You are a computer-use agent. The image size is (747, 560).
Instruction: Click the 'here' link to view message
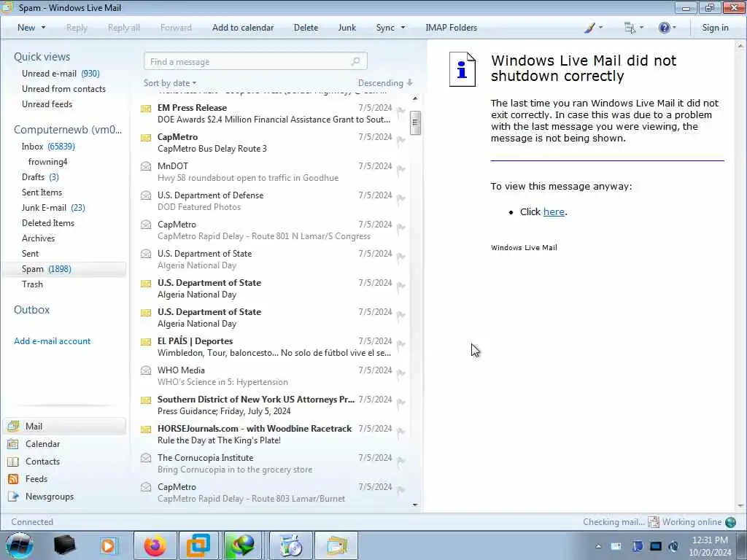click(x=554, y=211)
